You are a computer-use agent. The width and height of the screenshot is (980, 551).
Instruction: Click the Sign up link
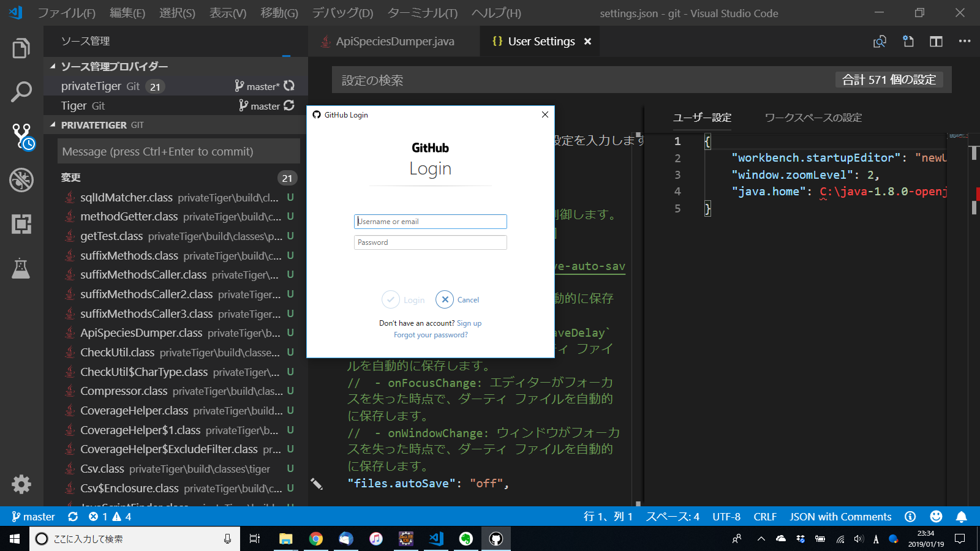click(x=469, y=323)
